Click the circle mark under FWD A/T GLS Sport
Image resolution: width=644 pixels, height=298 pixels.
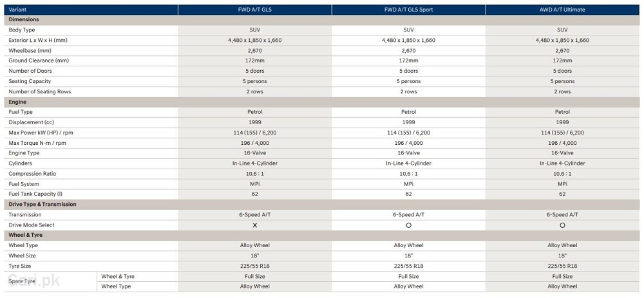(x=408, y=225)
